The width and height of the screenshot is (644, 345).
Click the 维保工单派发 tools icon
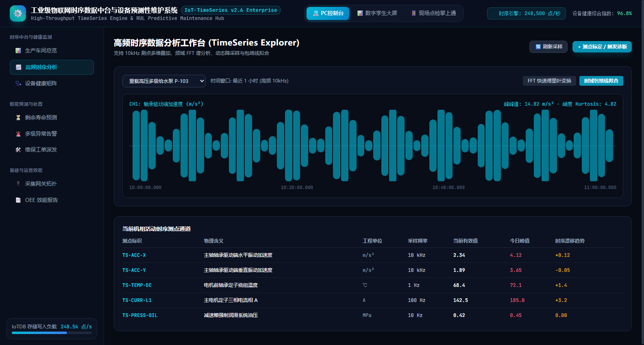[x=18, y=150]
